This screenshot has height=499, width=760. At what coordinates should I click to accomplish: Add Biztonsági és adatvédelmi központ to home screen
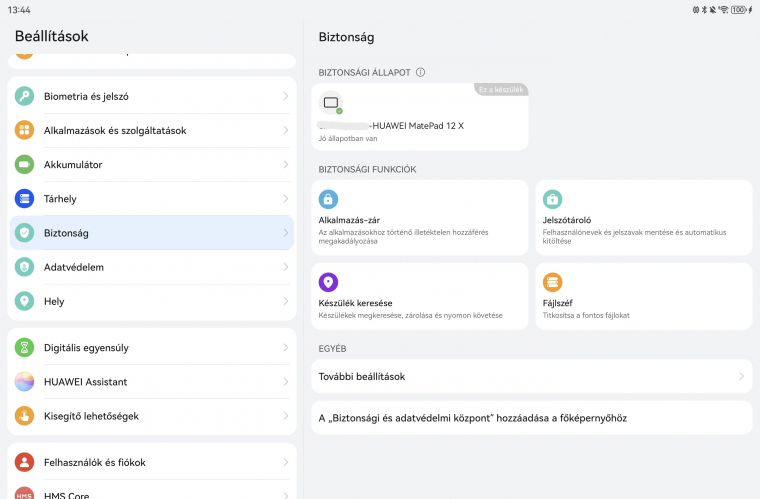coord(472,418)
